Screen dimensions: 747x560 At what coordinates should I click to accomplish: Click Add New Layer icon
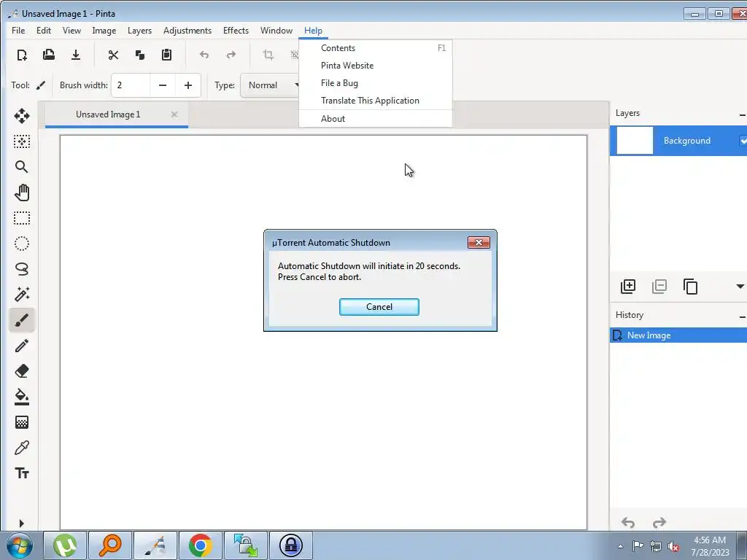click(x=628, y=286)
